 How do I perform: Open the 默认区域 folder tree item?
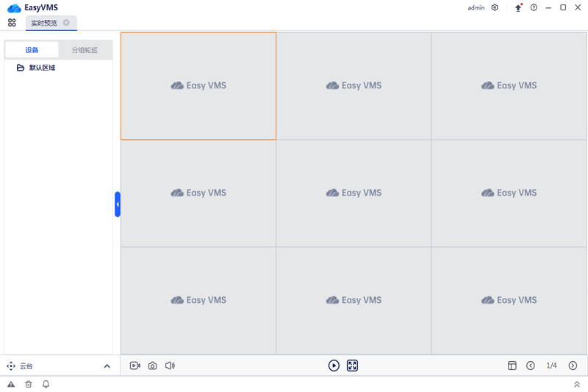point(42,68)
